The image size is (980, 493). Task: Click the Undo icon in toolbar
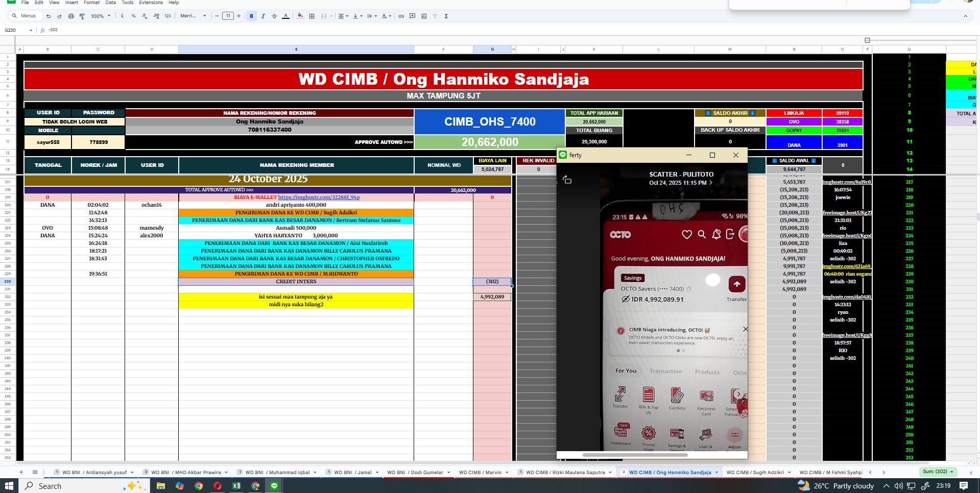(x=49, y=16)
